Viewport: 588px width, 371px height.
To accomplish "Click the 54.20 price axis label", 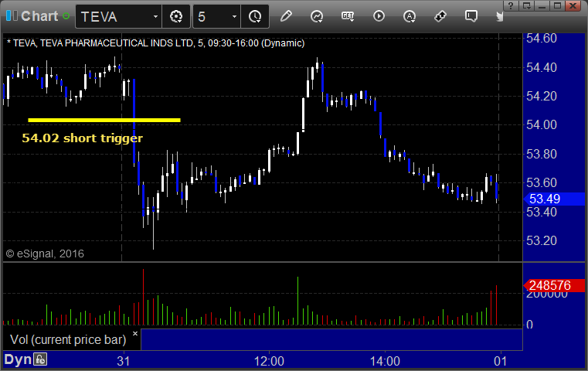I will click(542, 96).
